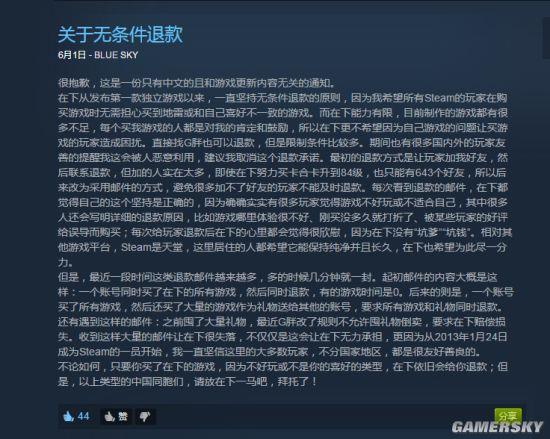Click the text 84级 in the post body
The height and width of the screenshot is (439, 550).
click(x=351, y=173)
